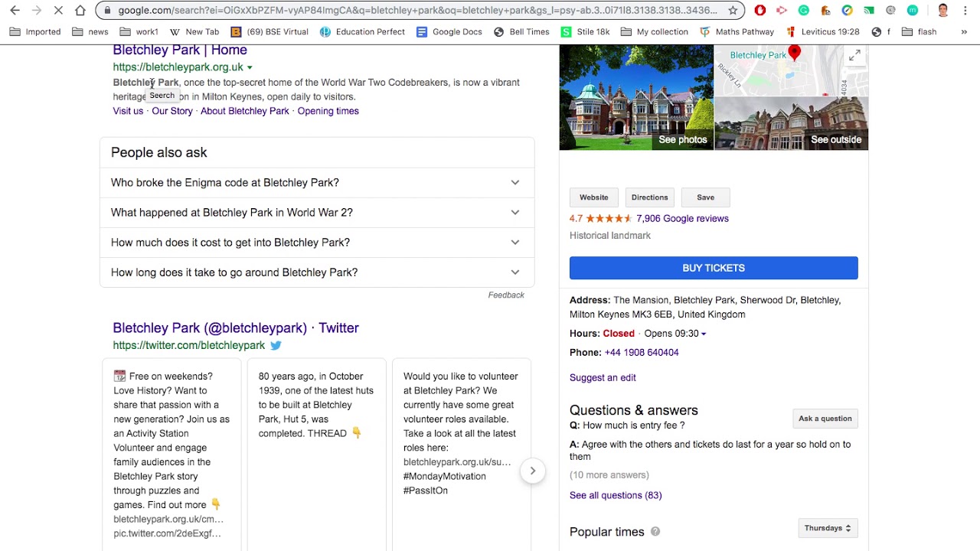Image resolution: width=980 pixels, height=551 pixels.
Task: Expand 'How long does it take' question
Action: (x=317, y=272)
